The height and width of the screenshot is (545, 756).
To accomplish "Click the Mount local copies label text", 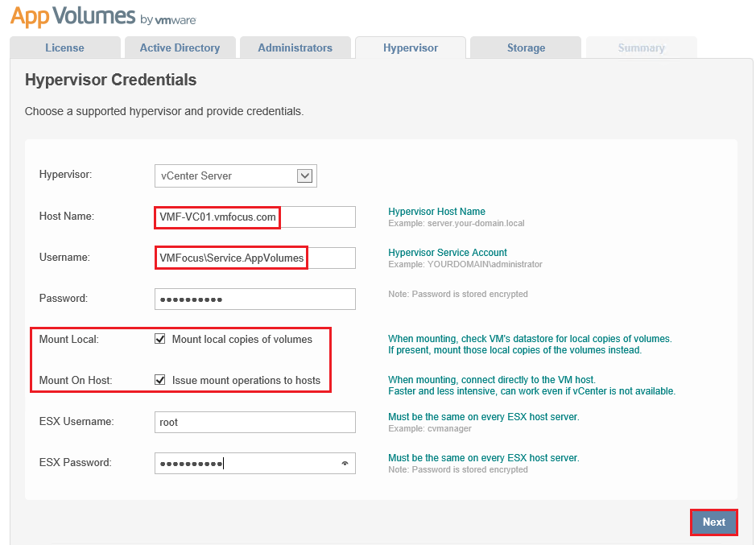I will point(242,340).
